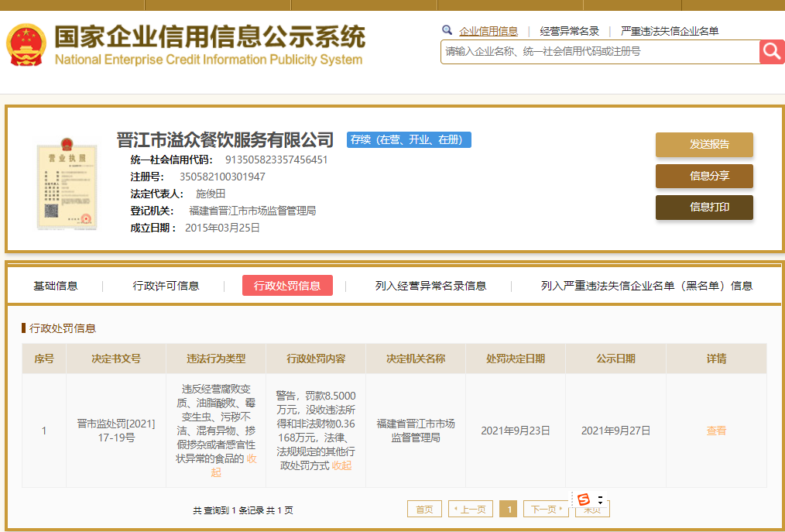Click the 决定书文号 column header

115,359
